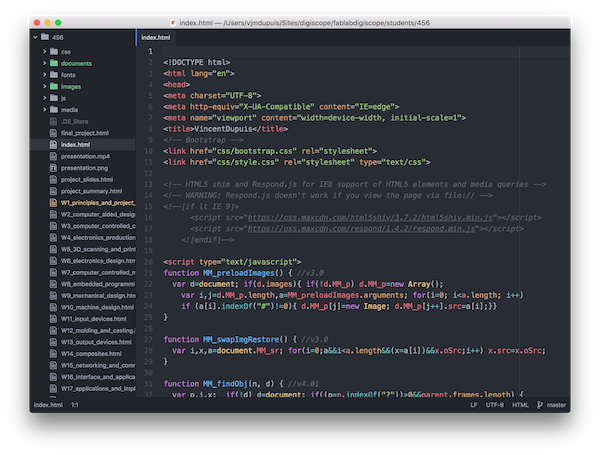
Task: Open W16_interface_and_applica file
Action: 98,377
